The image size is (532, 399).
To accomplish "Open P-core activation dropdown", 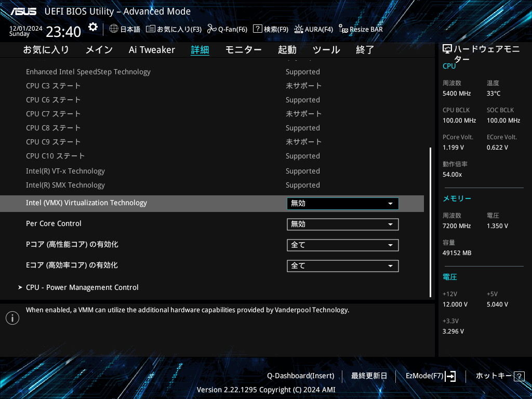I will tap(343, 245).
